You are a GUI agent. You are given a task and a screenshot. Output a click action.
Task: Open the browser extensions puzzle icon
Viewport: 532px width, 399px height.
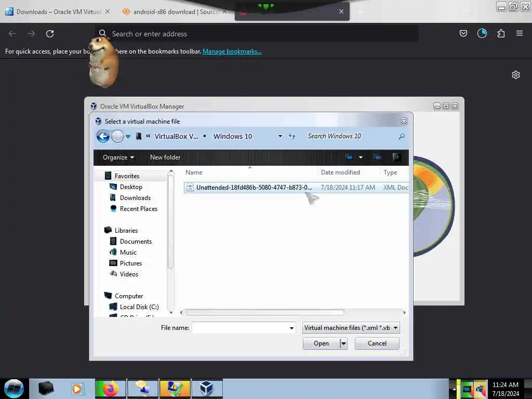point(501,33)
